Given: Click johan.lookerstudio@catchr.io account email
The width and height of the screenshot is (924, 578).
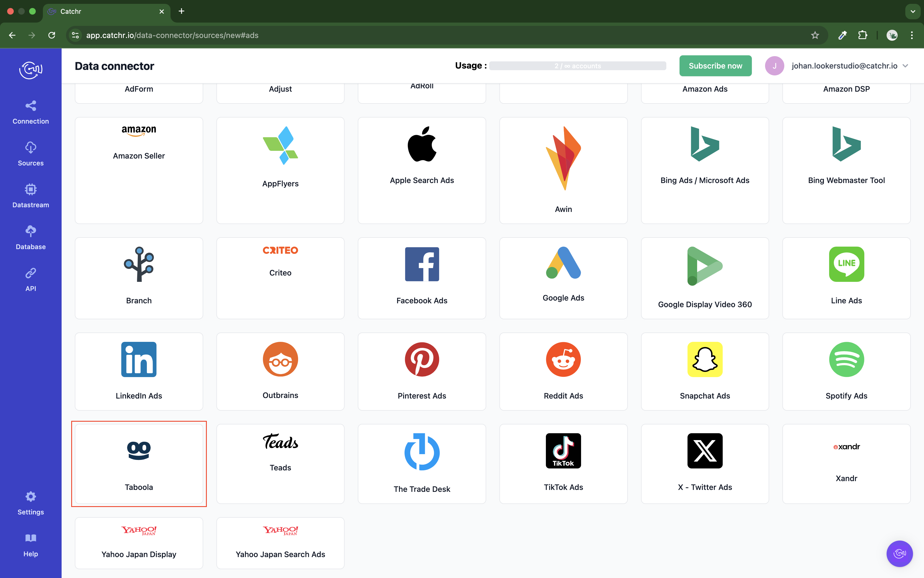Looking at the screenshot, I should tap(844, 66).
